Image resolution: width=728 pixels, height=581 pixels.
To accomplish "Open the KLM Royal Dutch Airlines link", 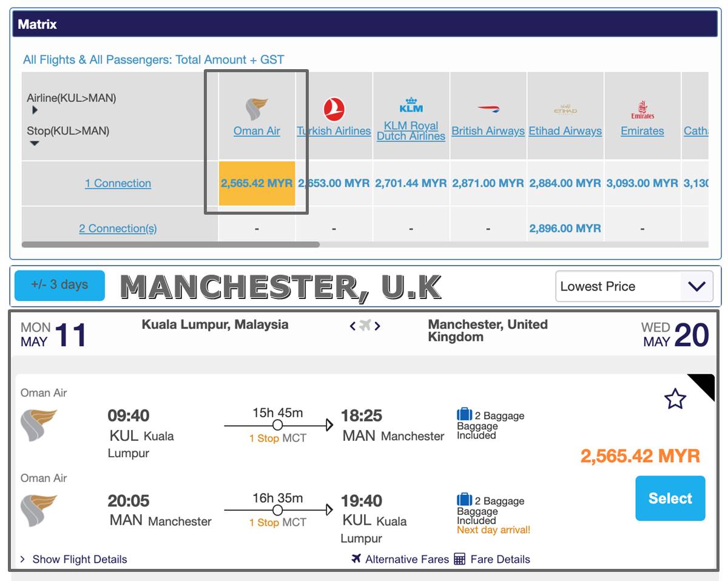I will click(411, 131).
